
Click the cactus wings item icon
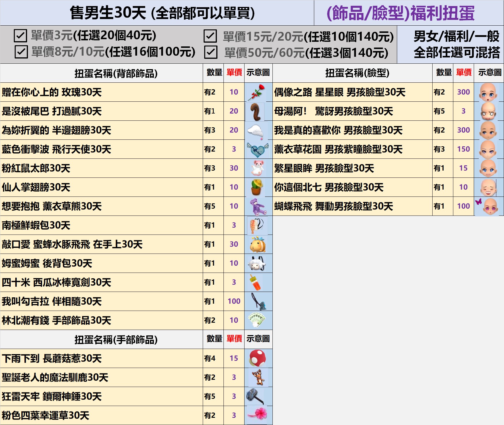click(x=257, y=187)
